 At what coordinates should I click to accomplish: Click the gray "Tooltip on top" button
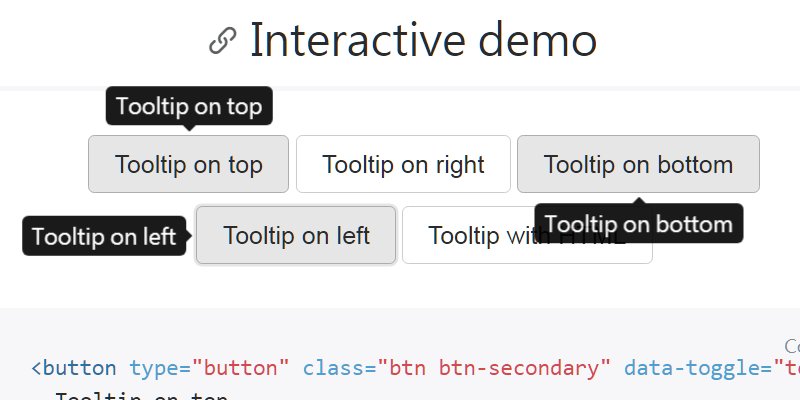pos(188,164)
